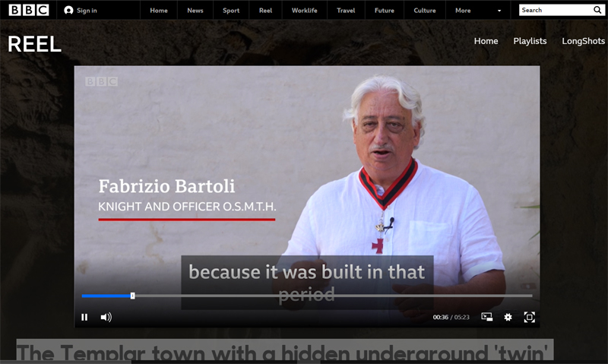
Task: Click the Sign in account icon
Action: point(69,11)
